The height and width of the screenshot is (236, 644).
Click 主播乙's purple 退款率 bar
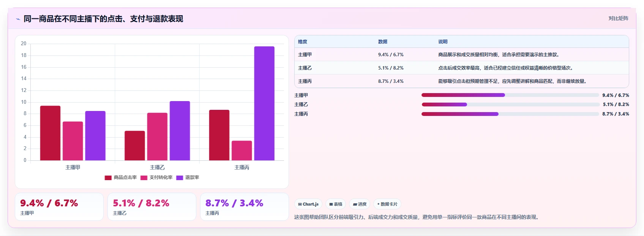(x=180, y=131)
